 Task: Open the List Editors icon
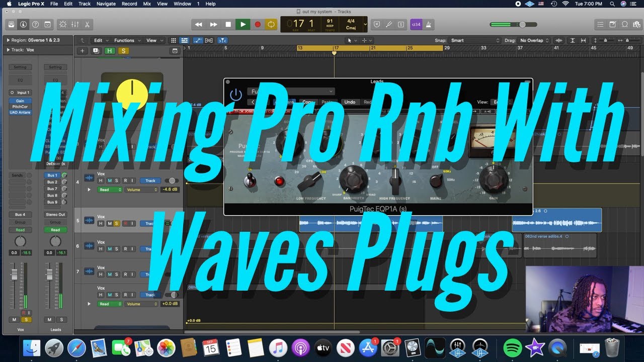600,24
